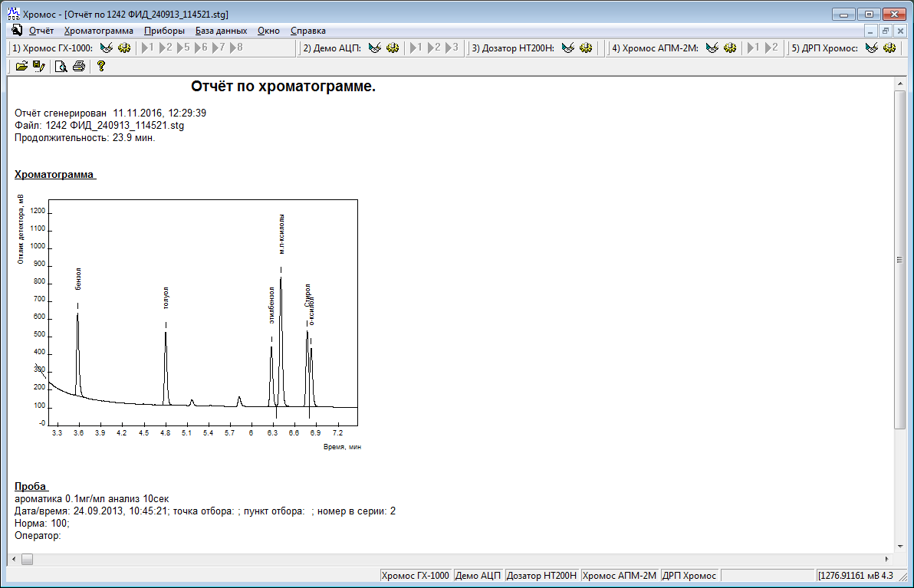
Task: Open gear settings icon for Хромос ГХ-1000
Action: pyautogui.click(x=124, y=48)
